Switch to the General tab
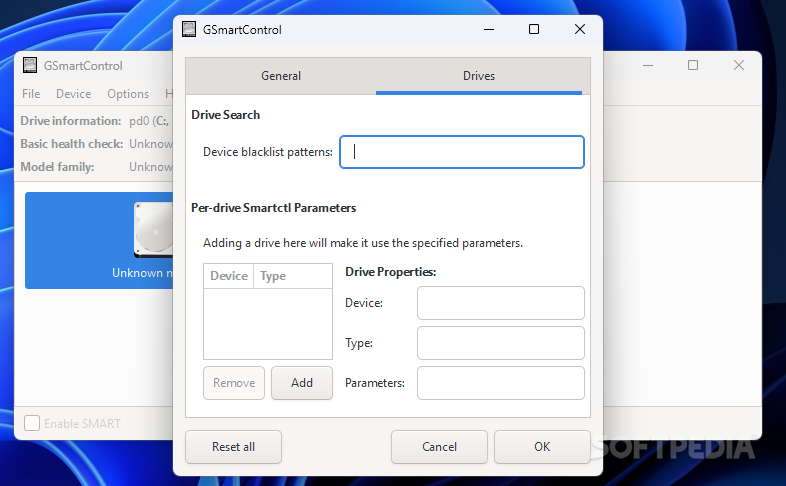This screenshot has width=786, height=486. pos(281,76)
